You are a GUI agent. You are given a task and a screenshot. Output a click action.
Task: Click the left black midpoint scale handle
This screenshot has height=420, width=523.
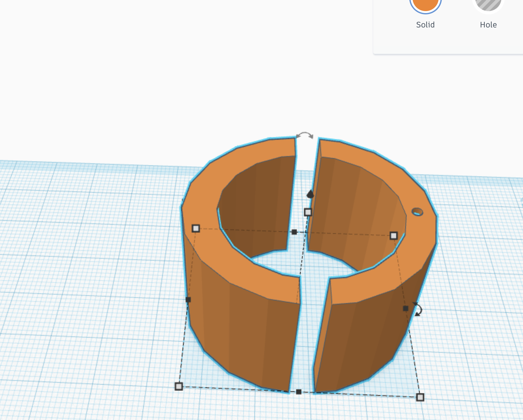coord(188,299)
